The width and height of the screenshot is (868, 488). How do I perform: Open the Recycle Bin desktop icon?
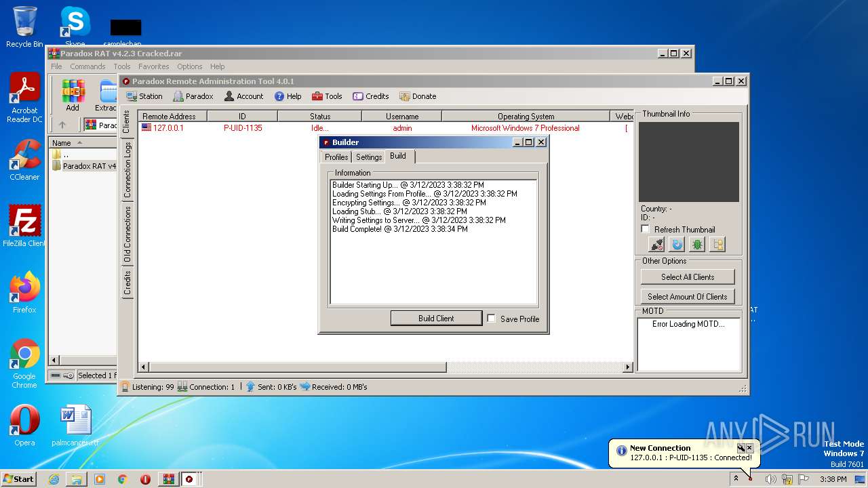pos(24,27)
